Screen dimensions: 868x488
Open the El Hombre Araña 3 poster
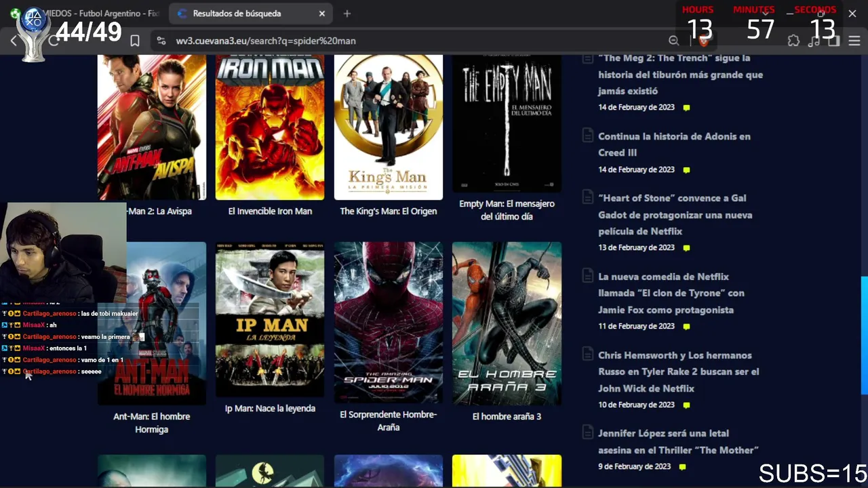(507, 323)
